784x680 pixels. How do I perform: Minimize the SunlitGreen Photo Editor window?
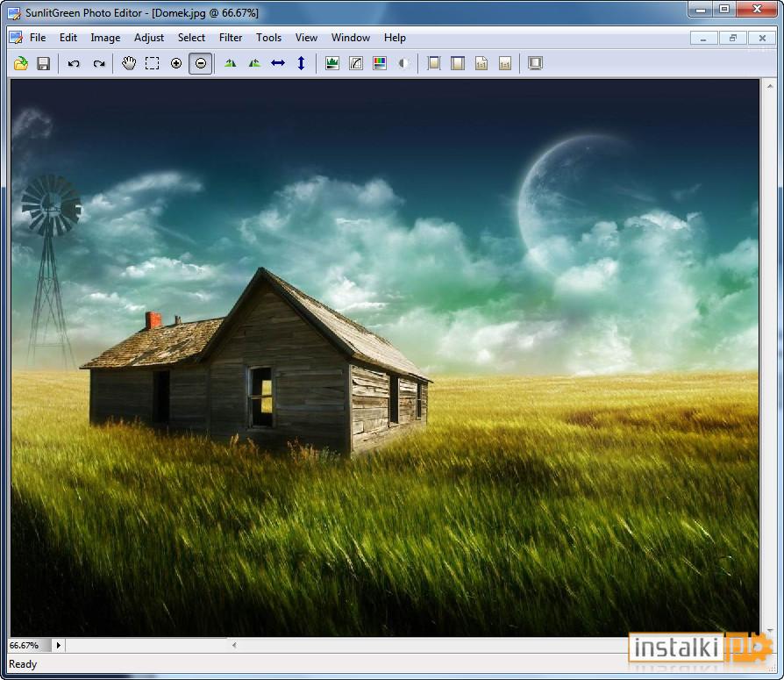[x=701, y=10]
